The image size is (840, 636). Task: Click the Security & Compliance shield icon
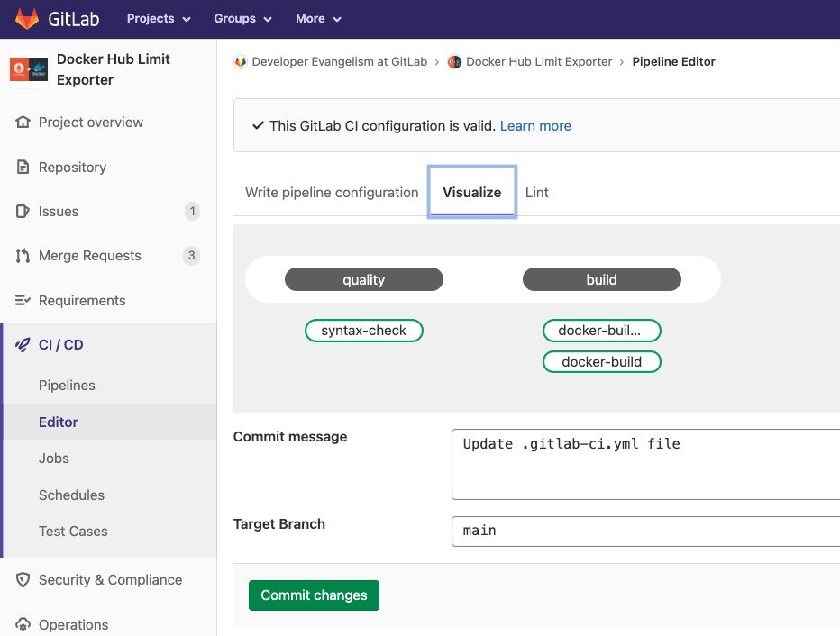[x=23, y=580]
